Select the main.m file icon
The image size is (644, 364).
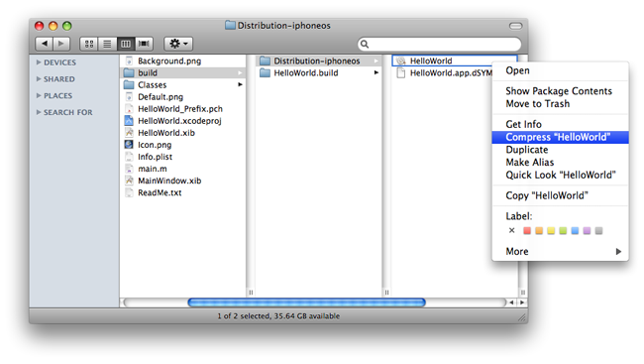[129, 169]
